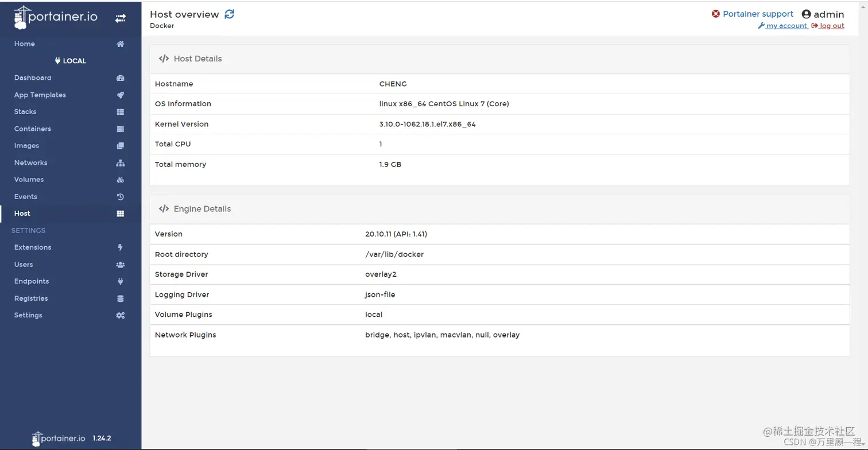Click the log out link

(828, 26)
